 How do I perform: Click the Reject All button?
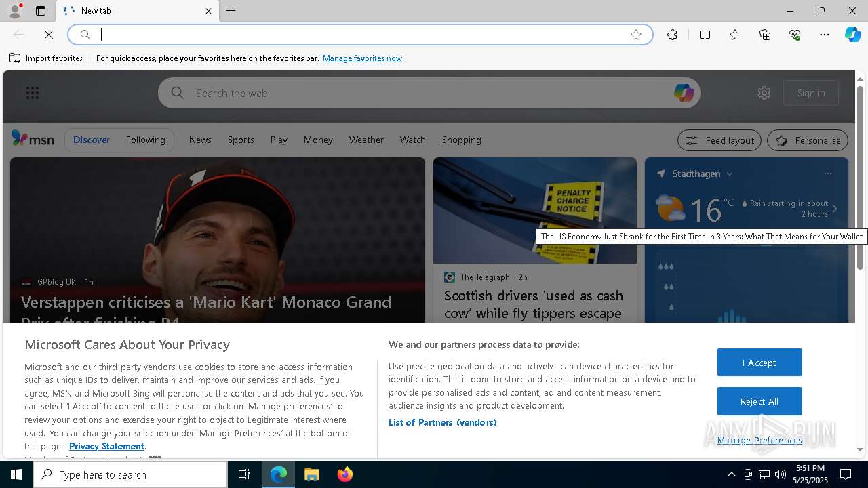pos(759,401)
